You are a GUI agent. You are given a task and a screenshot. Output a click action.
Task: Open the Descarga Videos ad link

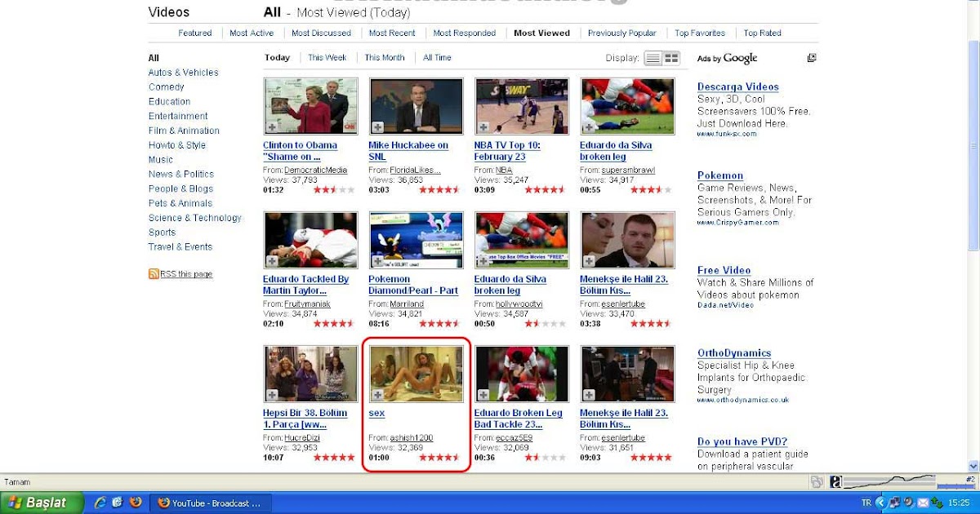738,87
